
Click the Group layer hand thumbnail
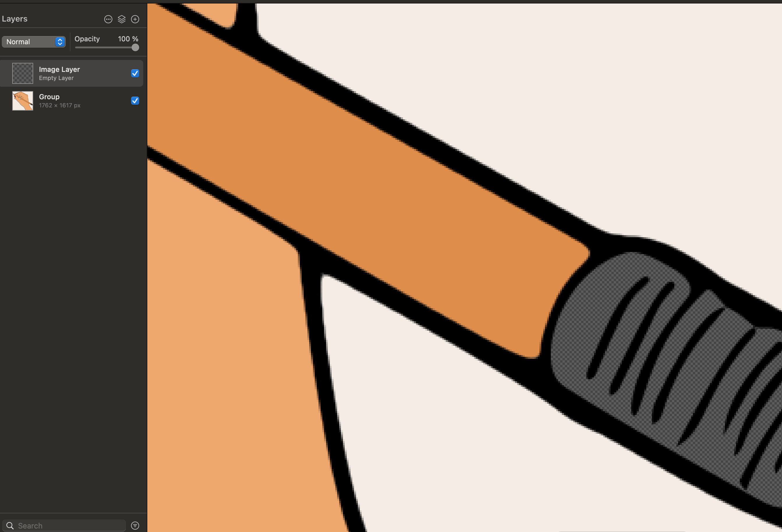[x=22, y=100]
